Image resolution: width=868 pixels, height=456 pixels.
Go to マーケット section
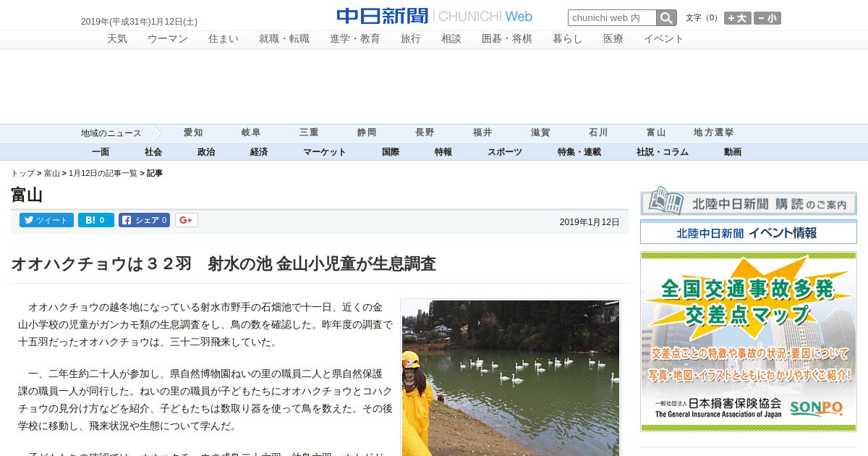click(325, 152)
